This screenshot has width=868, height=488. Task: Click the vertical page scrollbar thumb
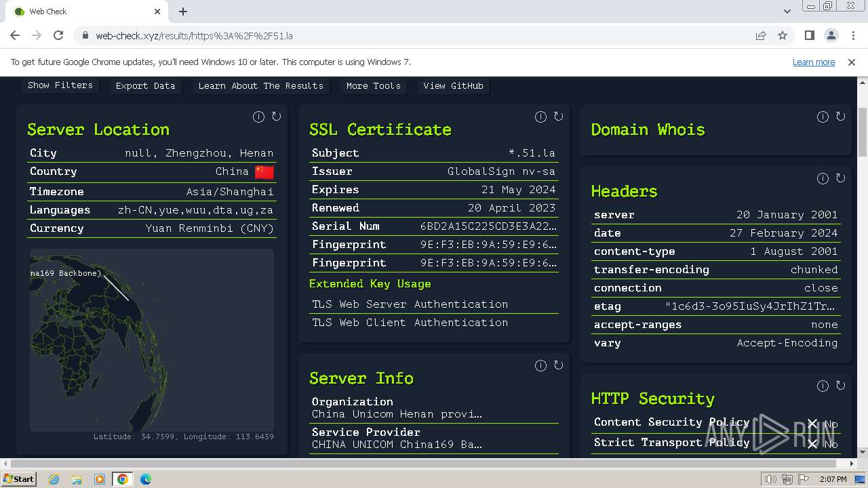coord(862,132)
